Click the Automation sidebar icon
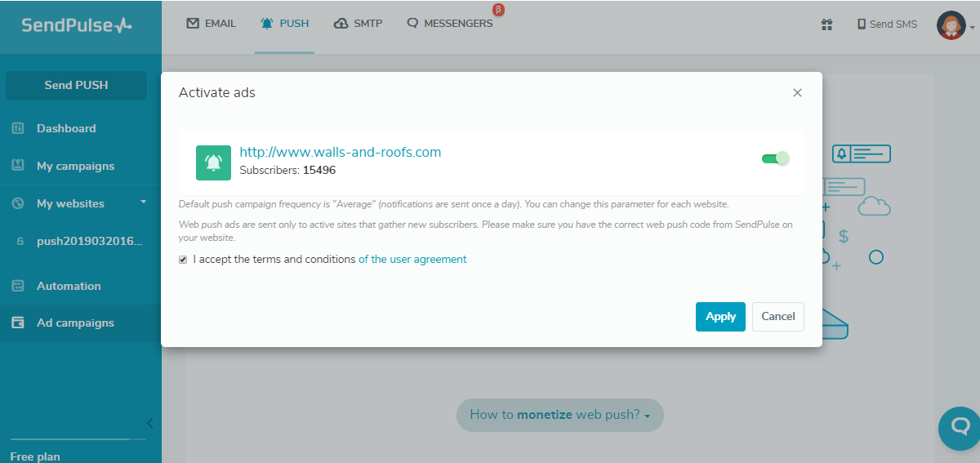980x463 pixels. point(18,286)
